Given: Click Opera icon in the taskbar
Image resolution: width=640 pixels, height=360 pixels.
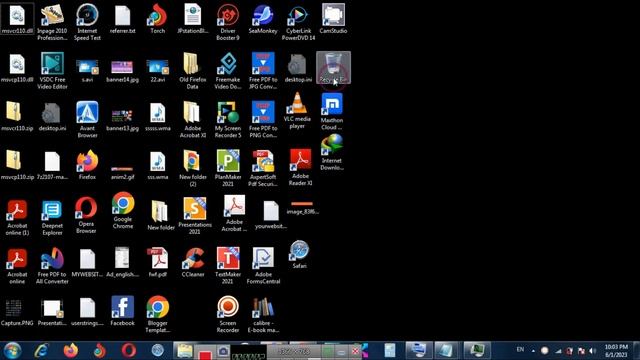Looking at the screenshot, I should pyautogui.click(x=129, y=351).
